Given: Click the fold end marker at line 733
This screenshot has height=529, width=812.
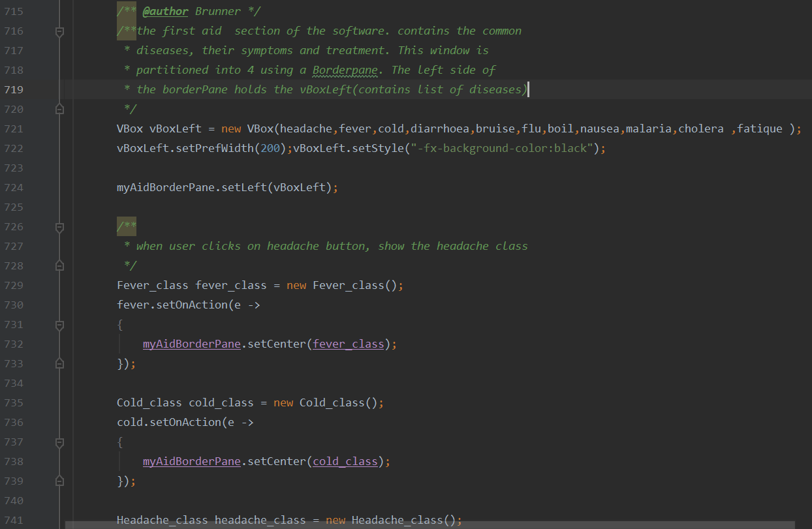Looking at the screenshot, I should (59, 363).
